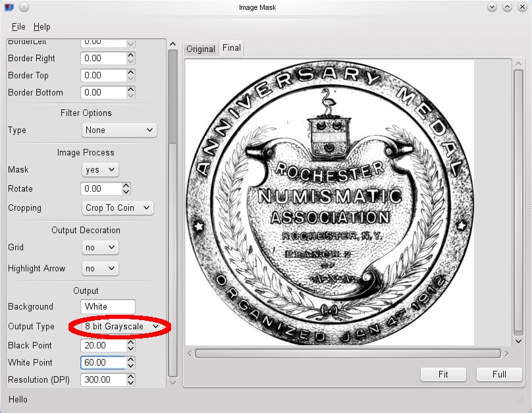
Task: Click the Border Right value field
Action: tap(104, 59)
